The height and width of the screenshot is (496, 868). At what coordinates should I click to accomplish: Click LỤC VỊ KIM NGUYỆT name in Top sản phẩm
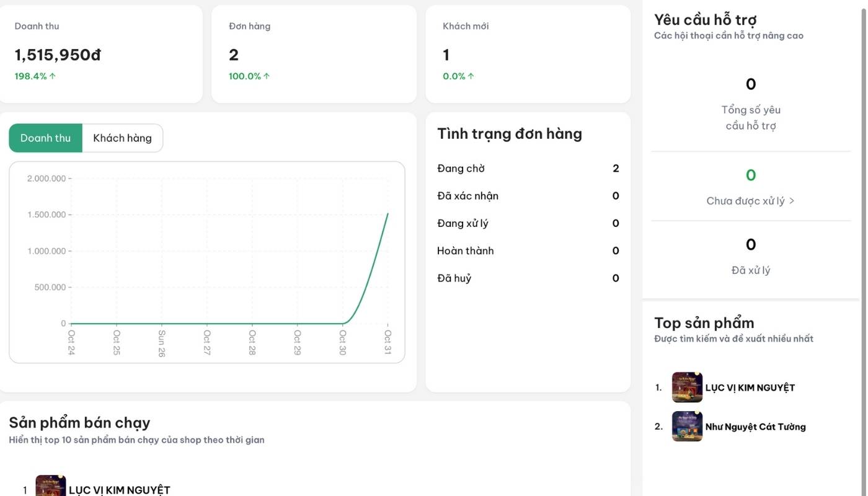pyautogui.click(x=750, y=387)
